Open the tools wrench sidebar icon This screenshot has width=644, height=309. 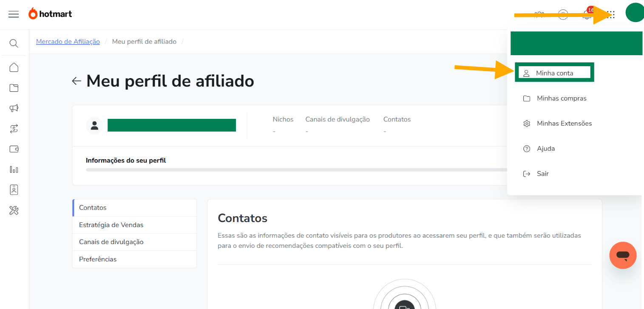point(14,210)
